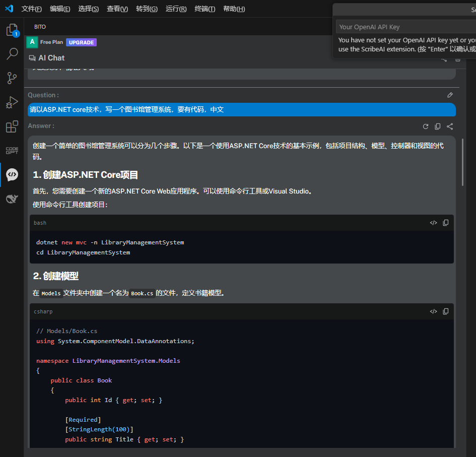Screen dimensions: 476x457
Task: Click the '[Required]' attribute line
Action: coord(83,420)
